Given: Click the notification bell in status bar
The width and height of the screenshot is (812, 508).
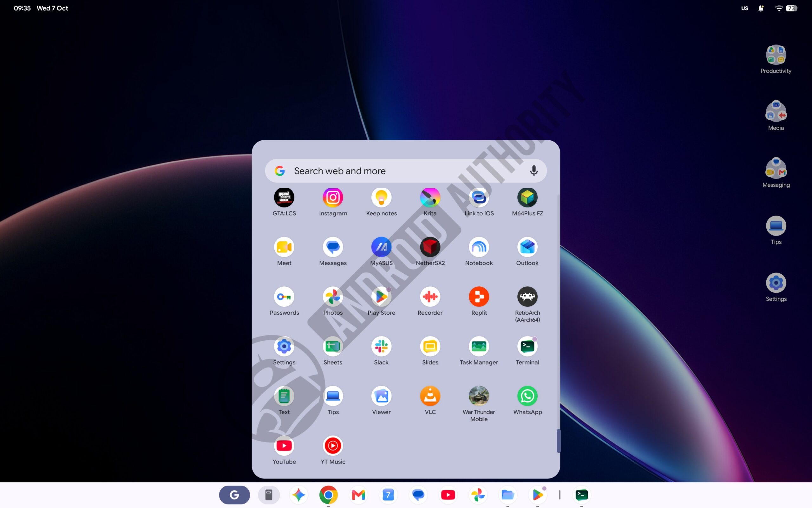Looking at the screenshot, I should tap(761, 8).
